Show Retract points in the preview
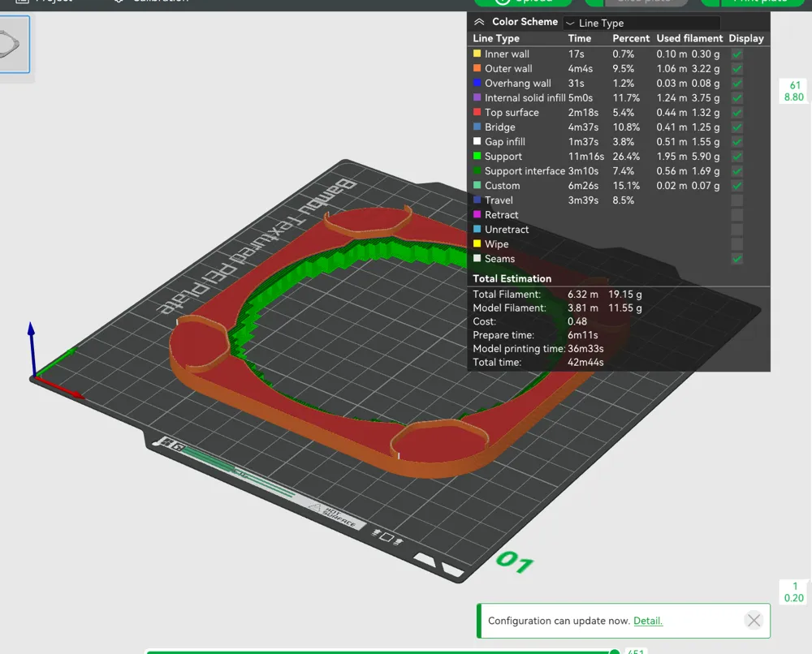 coord(736,215)
